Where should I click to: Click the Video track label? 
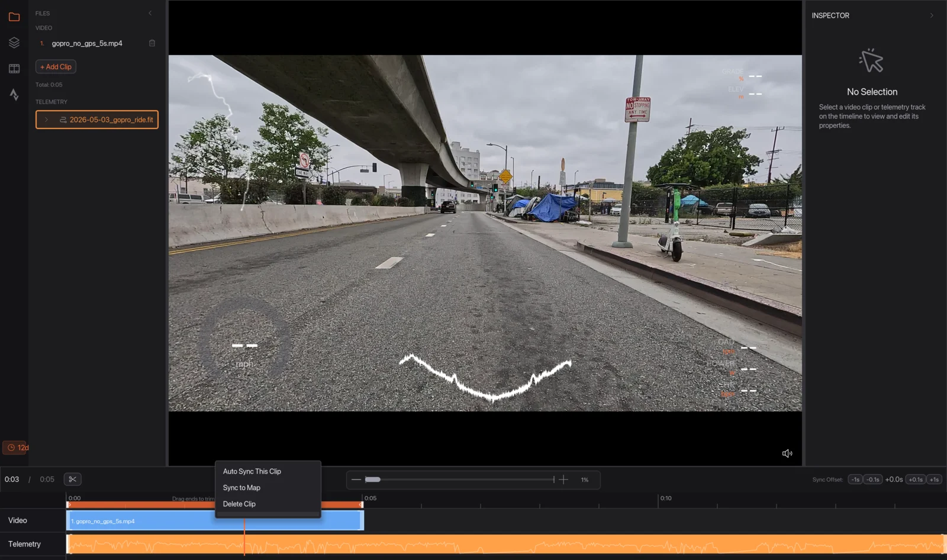[18, 520]
